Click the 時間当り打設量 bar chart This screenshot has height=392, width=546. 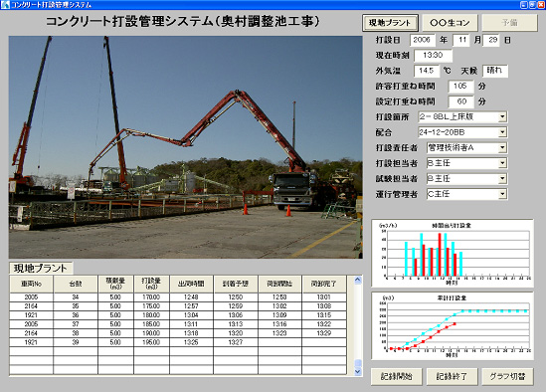(x=453, y=253)
